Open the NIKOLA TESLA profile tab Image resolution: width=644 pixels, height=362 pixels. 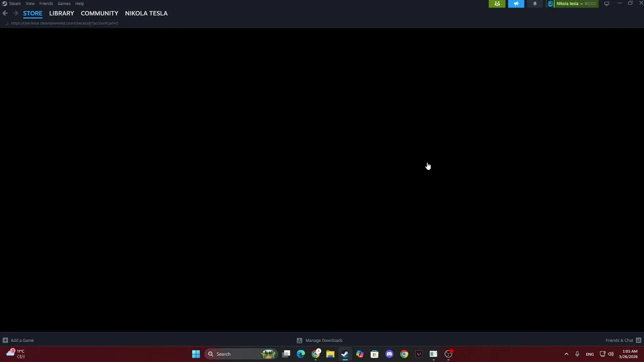(x=146, y=13)
